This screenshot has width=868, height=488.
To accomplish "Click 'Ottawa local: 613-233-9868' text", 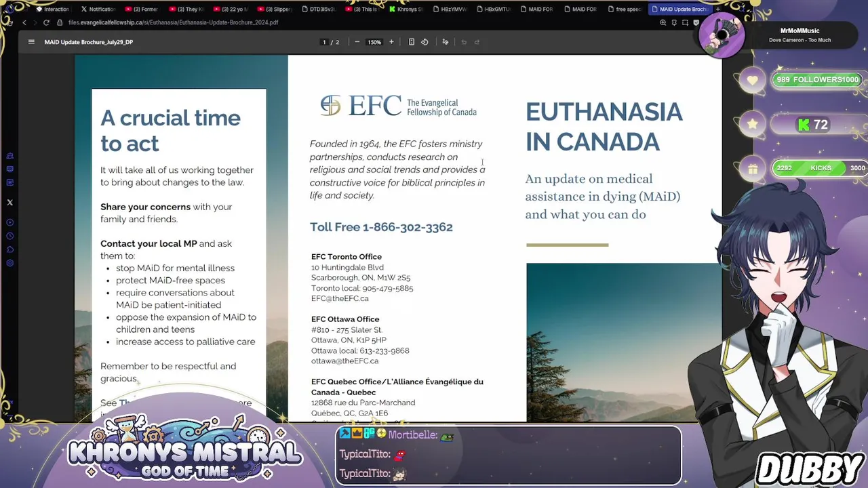I will click(x=360, y=350).
